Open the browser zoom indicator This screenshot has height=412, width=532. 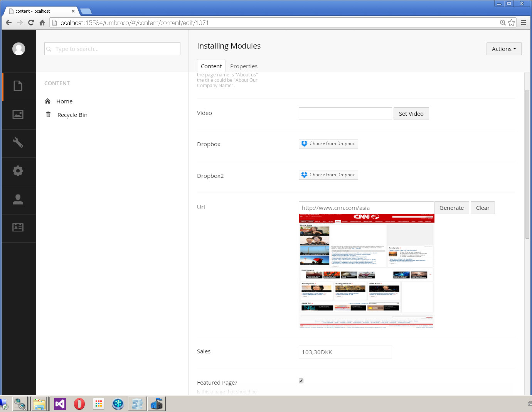[x=503, y=23]
